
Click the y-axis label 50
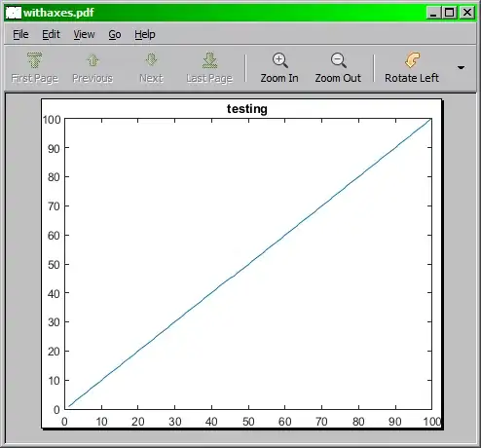[54, 265]
